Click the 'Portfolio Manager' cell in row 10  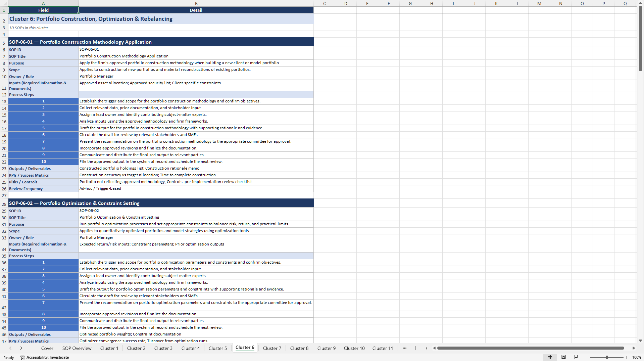(196, 76)
